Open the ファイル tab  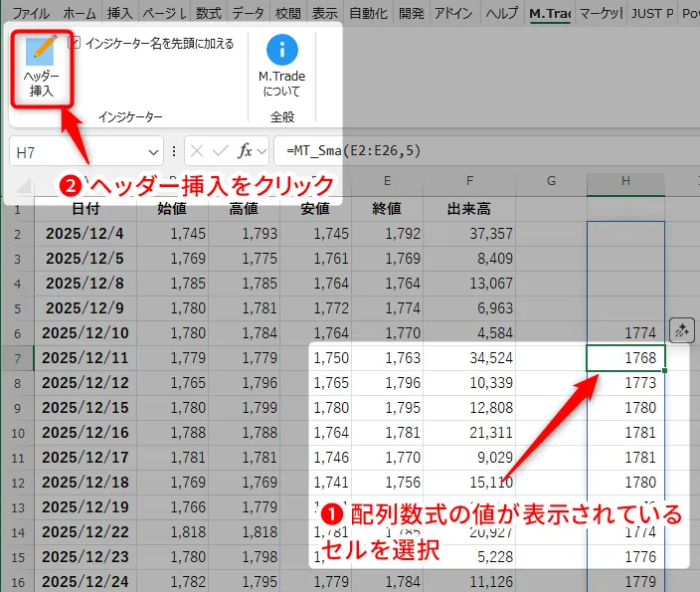click(31, 13)
